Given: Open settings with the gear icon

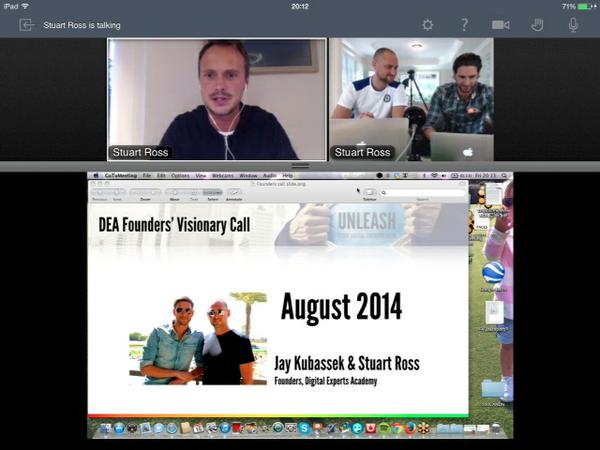Looking at the screenshot, I should [x=428, y=24].
